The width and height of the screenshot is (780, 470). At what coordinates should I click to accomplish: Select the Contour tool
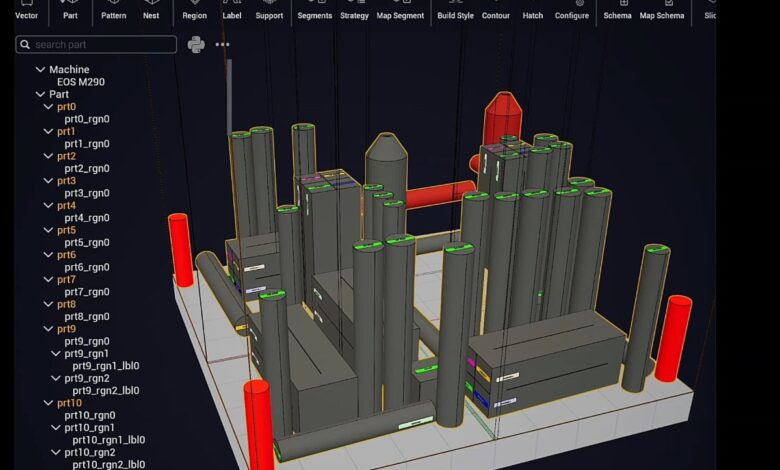[496, 10]
